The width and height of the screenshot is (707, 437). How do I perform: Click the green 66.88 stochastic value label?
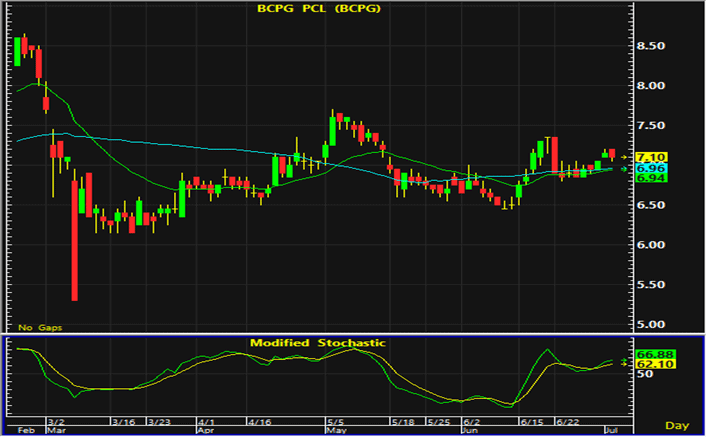[655, 354]
